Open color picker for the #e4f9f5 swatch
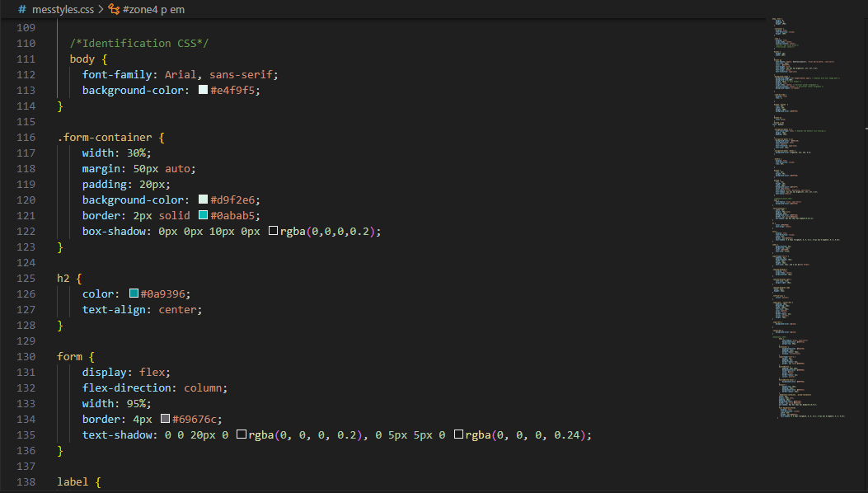The image size is (868, 493). click(x=203, y=91)
